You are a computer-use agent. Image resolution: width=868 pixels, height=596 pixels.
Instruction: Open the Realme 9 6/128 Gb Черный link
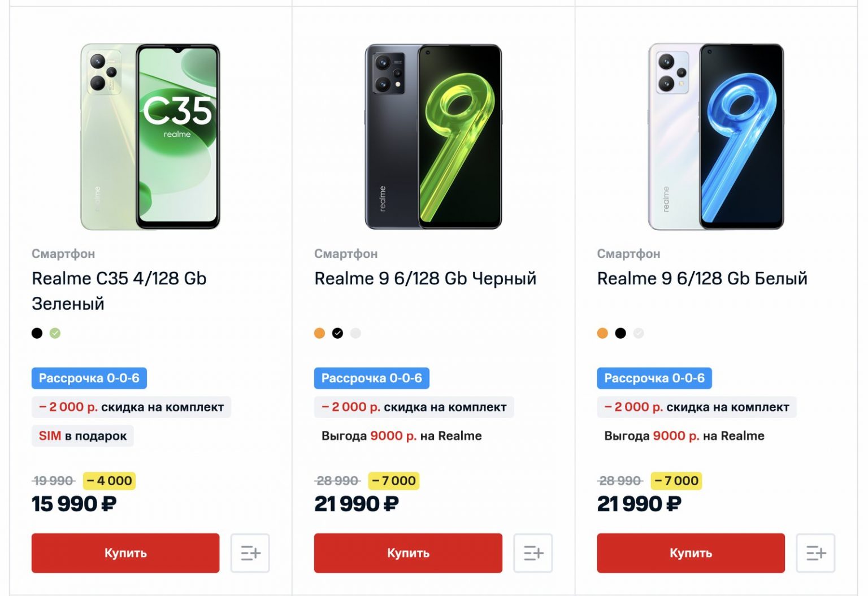pyautogui.click(x=425, y=278)
